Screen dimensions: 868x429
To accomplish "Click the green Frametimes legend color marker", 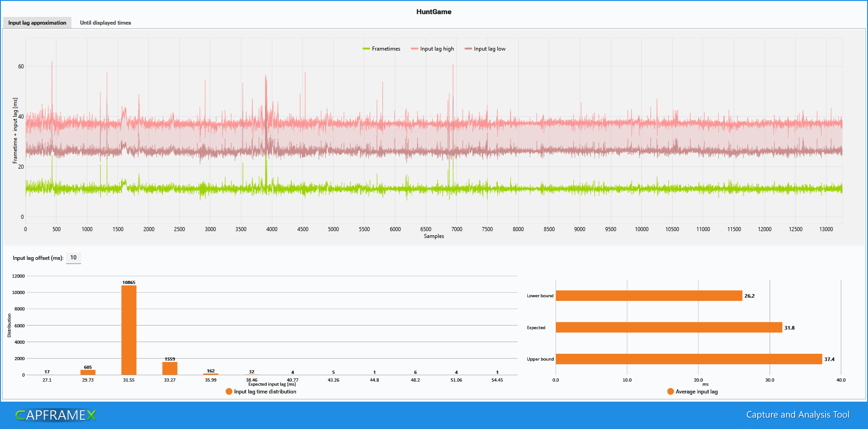I will (x=366, y=49).
